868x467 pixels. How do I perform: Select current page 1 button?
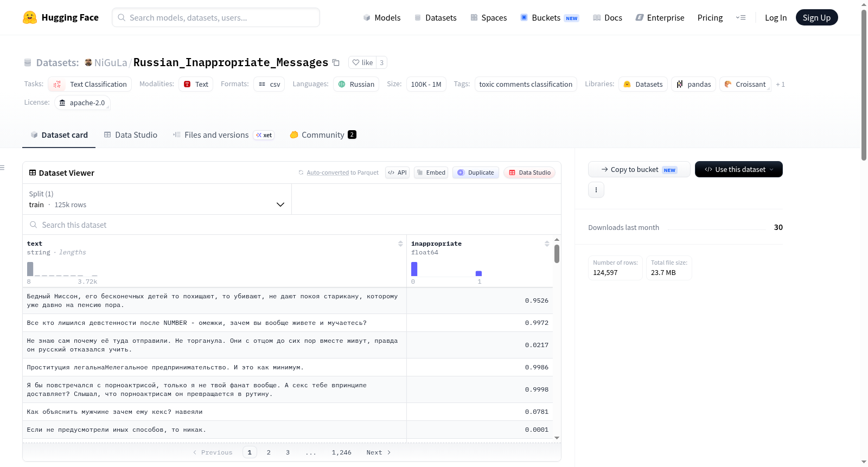pyautogui.click(x=250, y=452)
